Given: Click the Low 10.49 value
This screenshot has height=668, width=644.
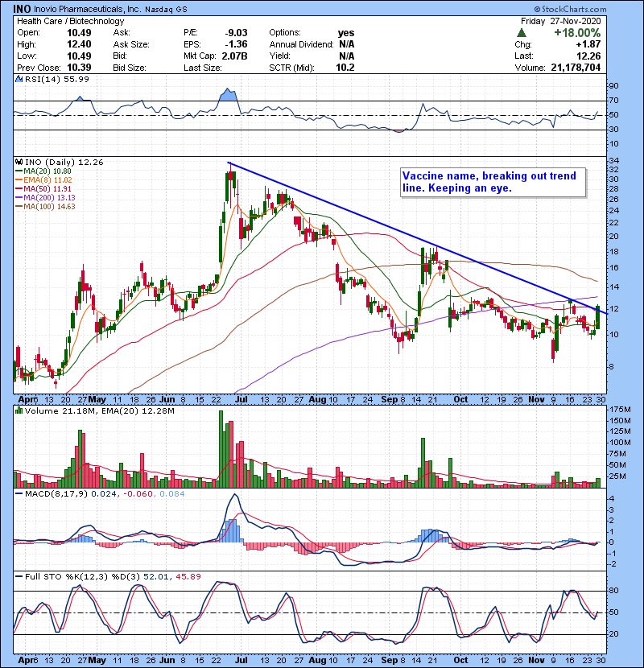Looking at the screenshot, I should click(x=79, y=56).
